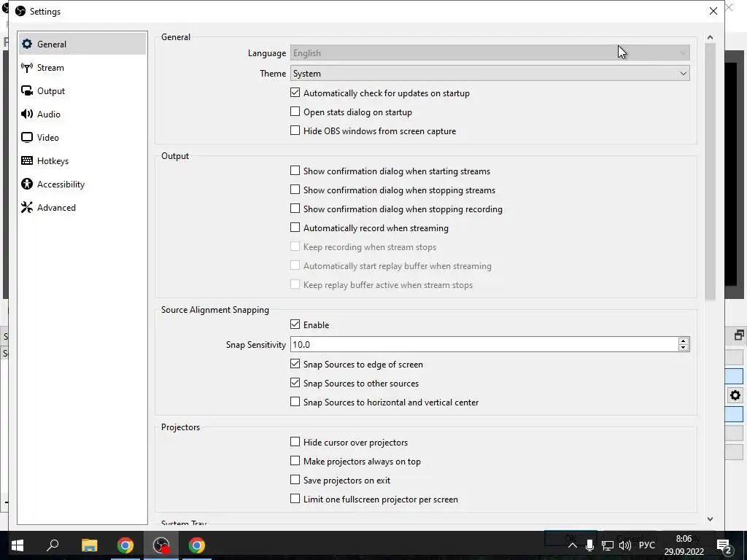
Task: Switch to Stream settings
Action: coord(82,67)
